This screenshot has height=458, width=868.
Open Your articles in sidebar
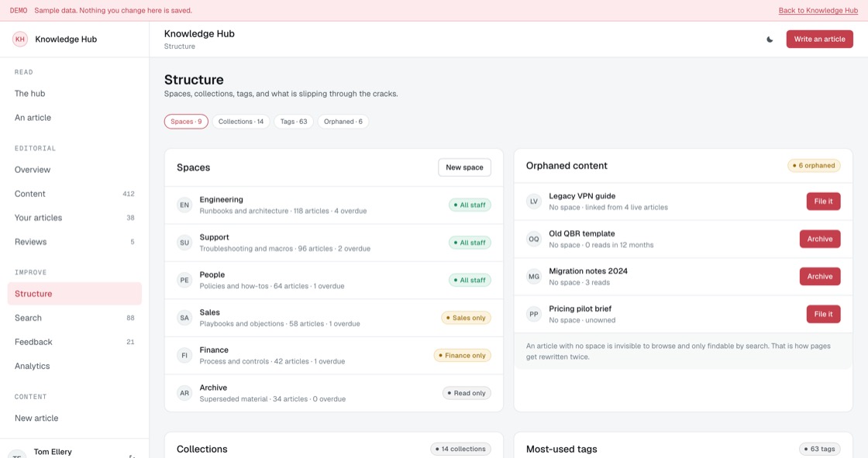pyautogui.click(x=74, y=218)
